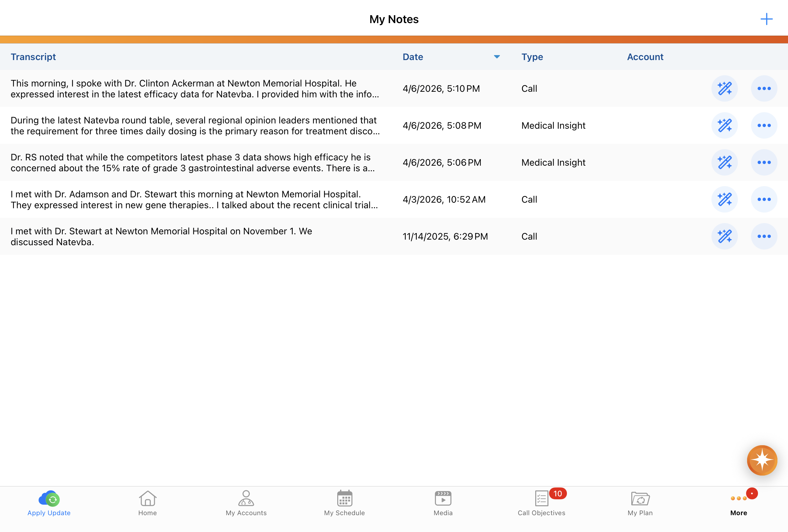Sort by Type column header
Image resolution: width=788 pixels, height=532 pixels.
[532, 57]
